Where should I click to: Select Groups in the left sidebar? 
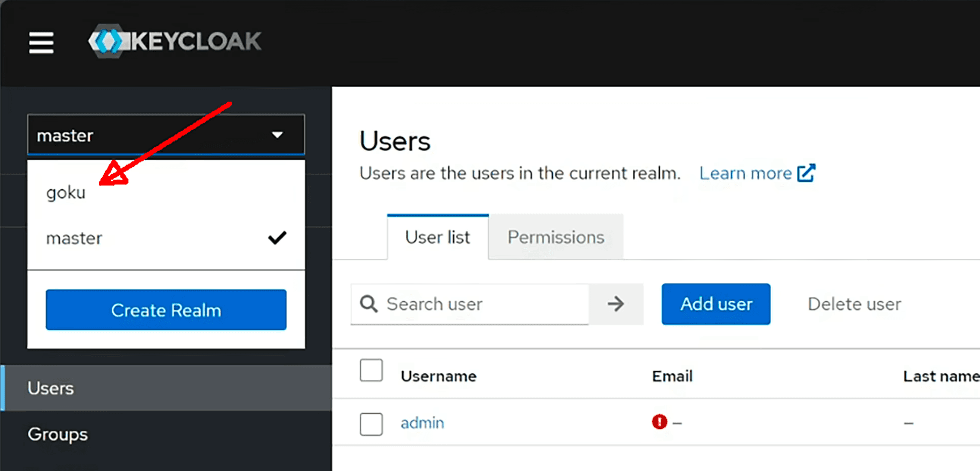(x=57, y=434)
